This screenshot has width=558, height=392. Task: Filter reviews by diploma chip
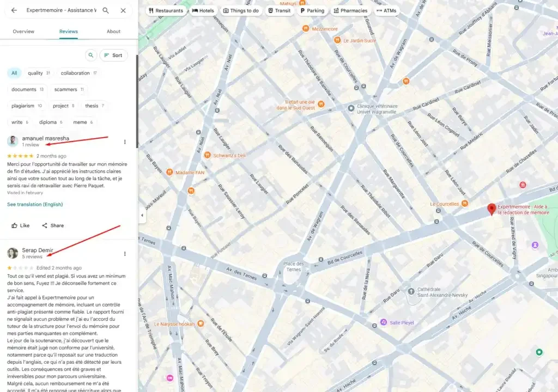pos(51,122)
